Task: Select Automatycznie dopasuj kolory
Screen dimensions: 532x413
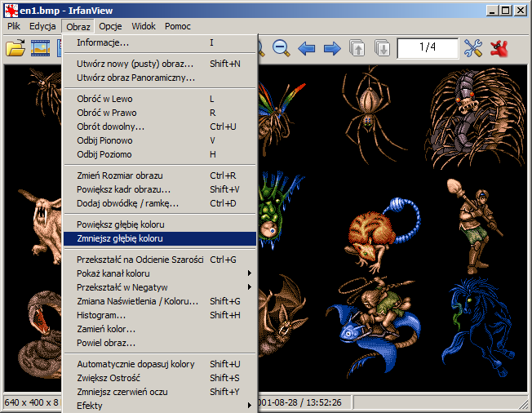Action: [160, 364]
